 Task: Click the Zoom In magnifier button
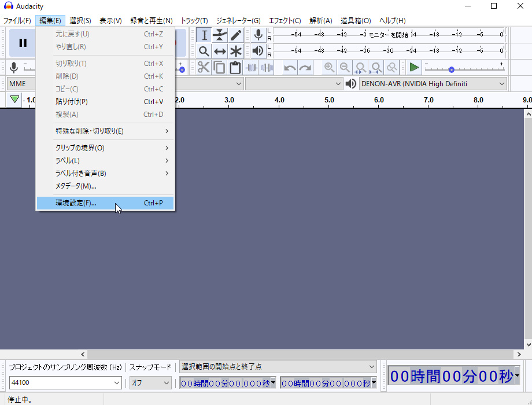tap(329, 68)
